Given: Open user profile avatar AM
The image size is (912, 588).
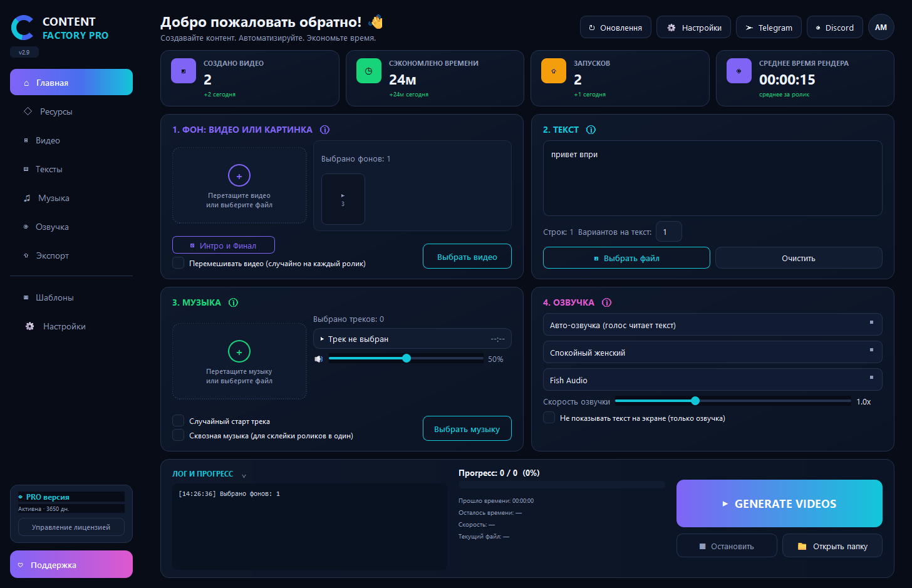Looking at the screenshot, I should (x=881, y=28).
